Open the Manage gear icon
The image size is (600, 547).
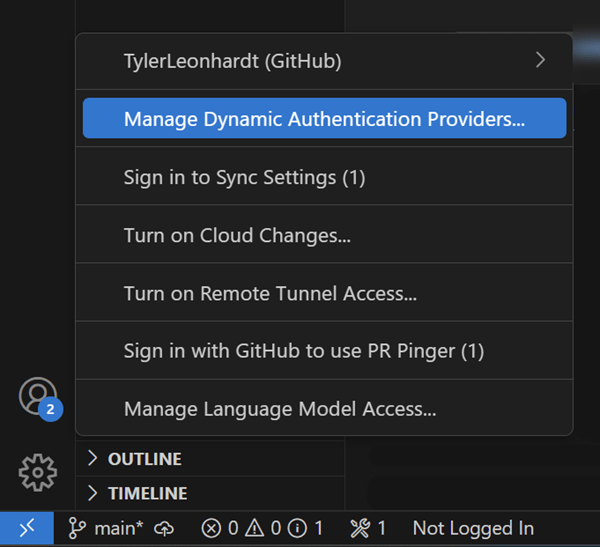[38, 471]
